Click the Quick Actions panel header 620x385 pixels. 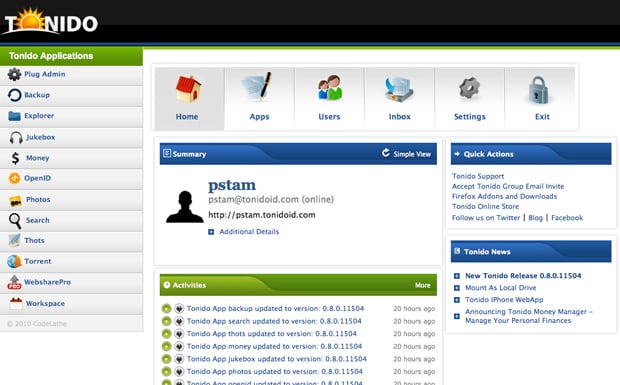531,154
